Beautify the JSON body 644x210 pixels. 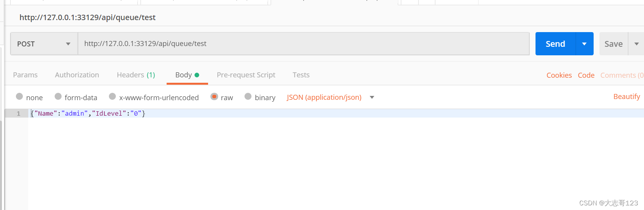(x=627, y=97)
